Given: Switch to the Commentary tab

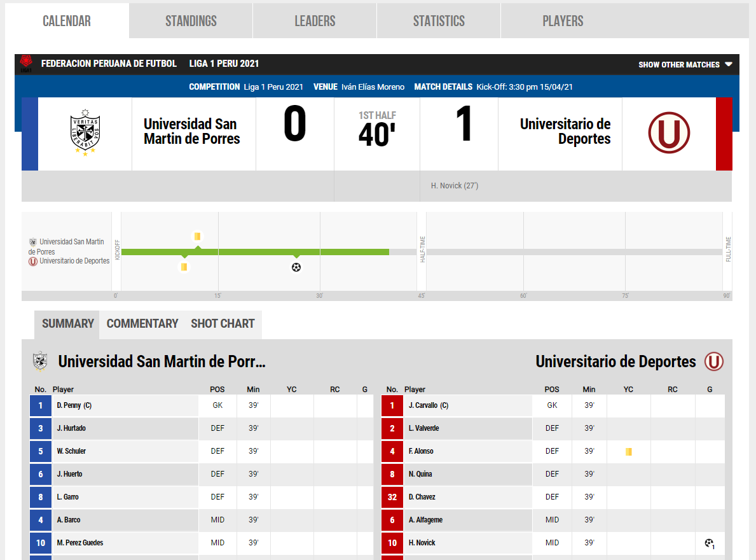Looking at the screenshot, I should pos(142,324).
